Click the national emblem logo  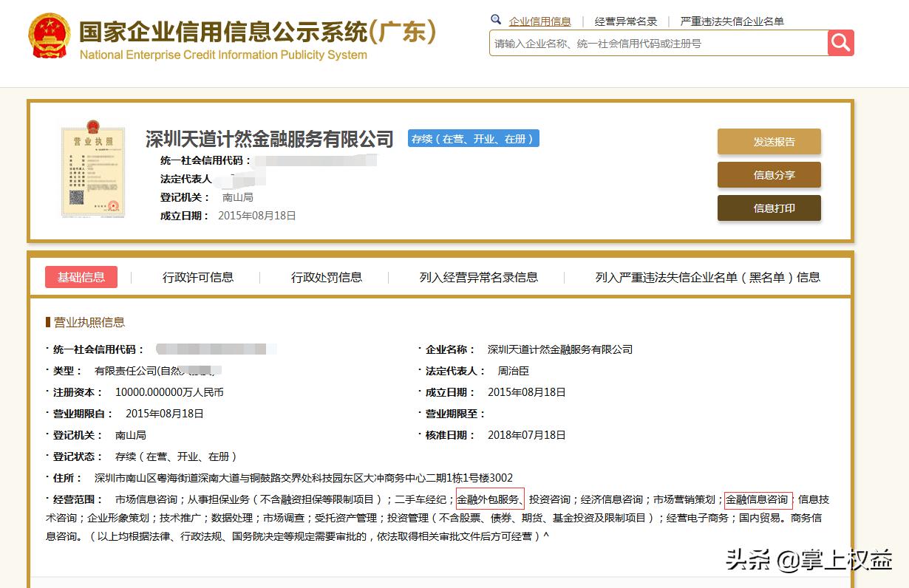pyautogui.click(x=48, y=34)
